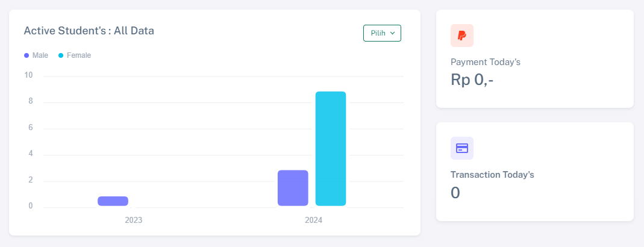Click the 4 label on the y-axis
The height and width of the screenshot is (247, 644).
pos(30,154)
